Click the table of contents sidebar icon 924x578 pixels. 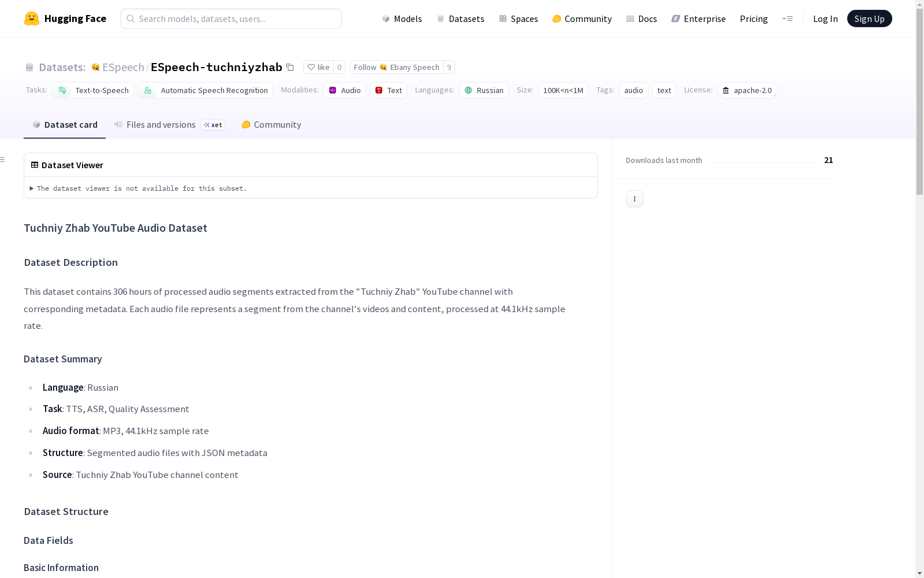[3, 160]
